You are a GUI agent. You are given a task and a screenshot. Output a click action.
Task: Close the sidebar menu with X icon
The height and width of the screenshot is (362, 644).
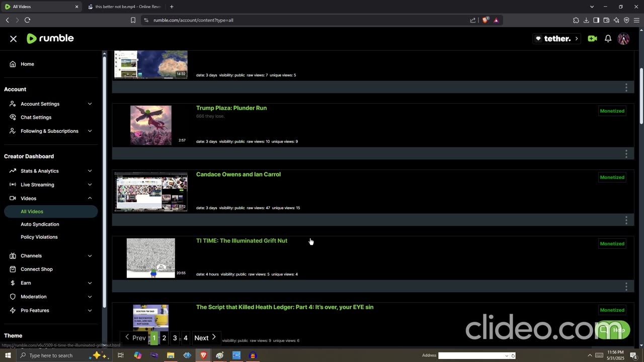tap(14, 39)
